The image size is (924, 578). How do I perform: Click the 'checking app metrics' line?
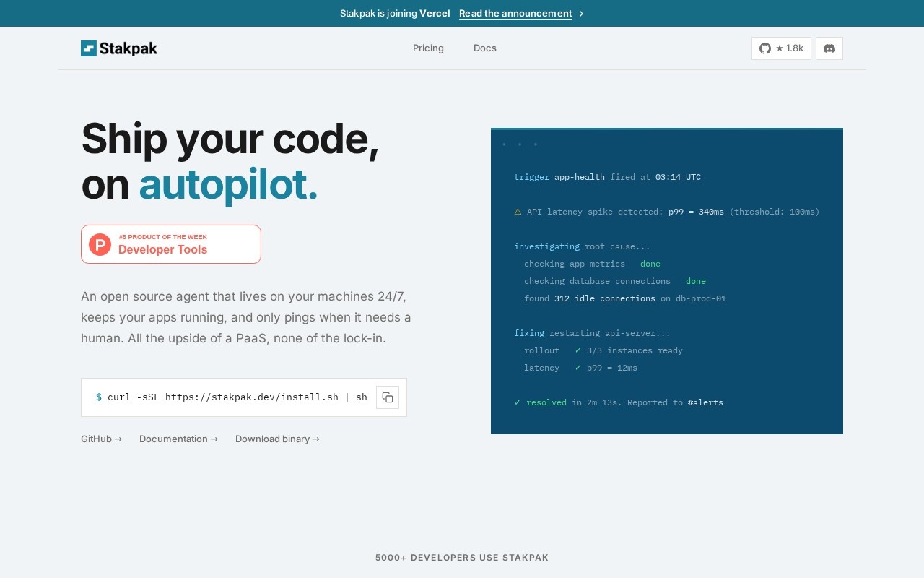[x=592, y=264]
